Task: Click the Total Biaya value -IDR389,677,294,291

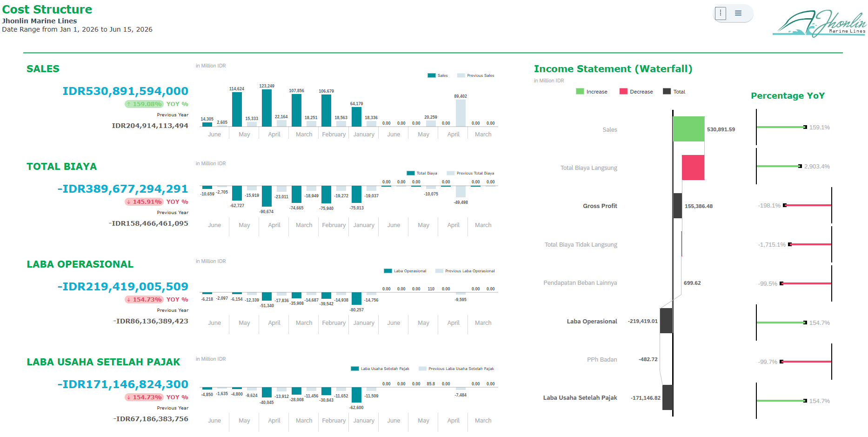Action: [123, 189]
